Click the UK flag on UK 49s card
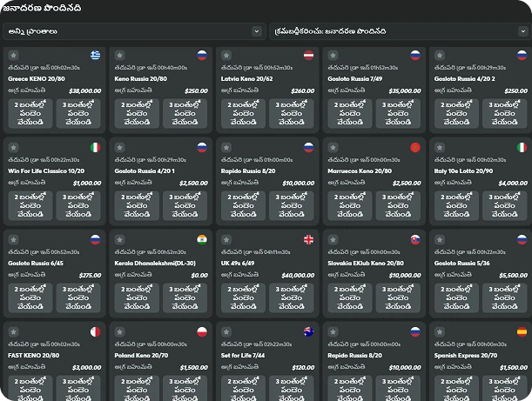532x401 pixels. pyautogui.click(x=308, y=240)
